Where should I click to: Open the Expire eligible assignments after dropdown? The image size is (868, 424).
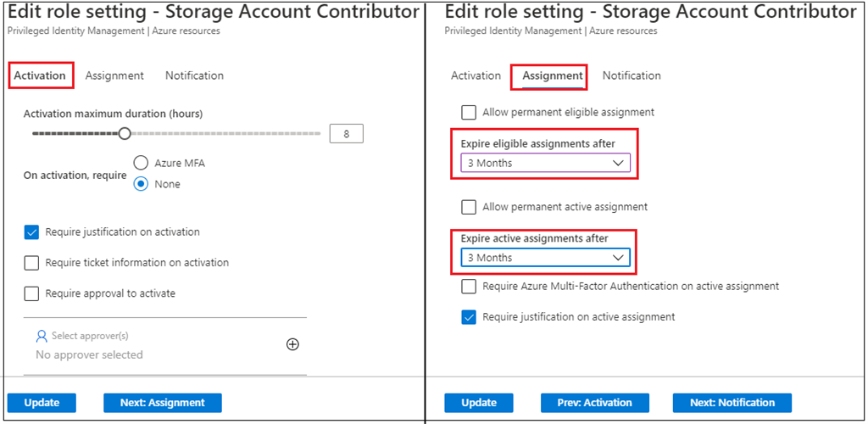tap(545, 164)
